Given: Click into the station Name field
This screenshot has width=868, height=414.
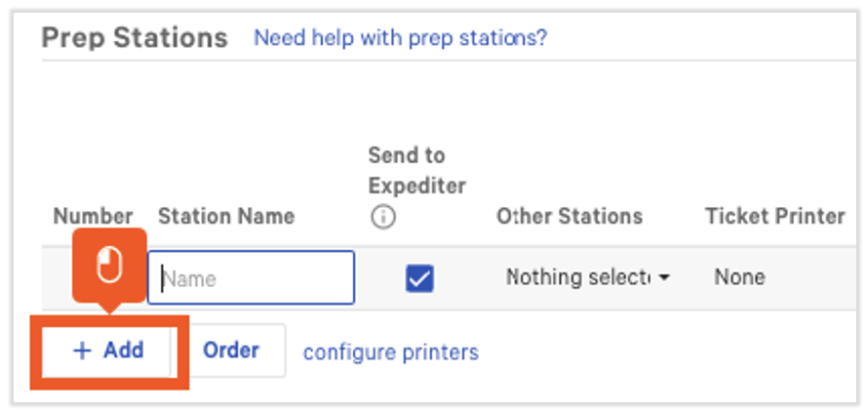Looking at the screenshot, I should [x=252, y=278].
